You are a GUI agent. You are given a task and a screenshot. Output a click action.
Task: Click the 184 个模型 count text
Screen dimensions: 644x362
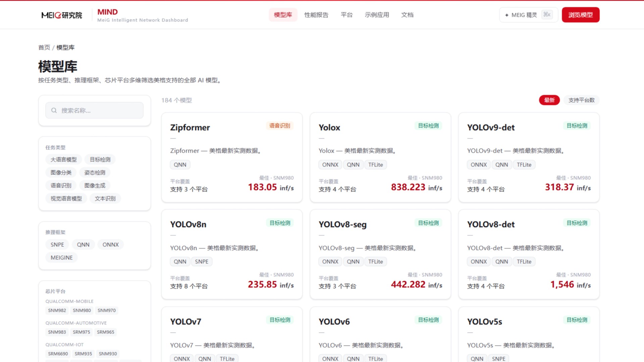[176, 100]
